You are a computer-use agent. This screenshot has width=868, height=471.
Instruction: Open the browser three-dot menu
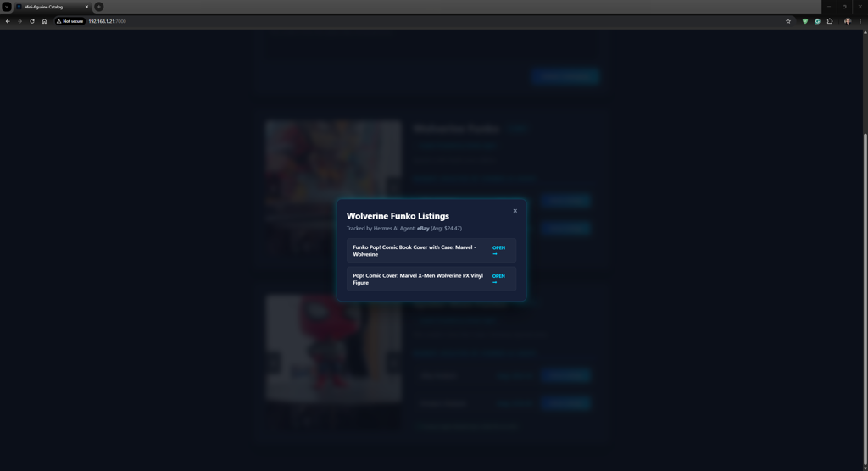860,21
